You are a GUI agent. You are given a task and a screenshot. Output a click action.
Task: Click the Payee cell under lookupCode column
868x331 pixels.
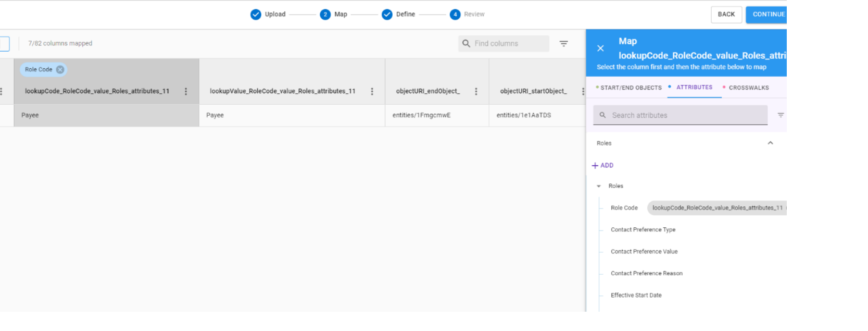(x=106, y=115)
